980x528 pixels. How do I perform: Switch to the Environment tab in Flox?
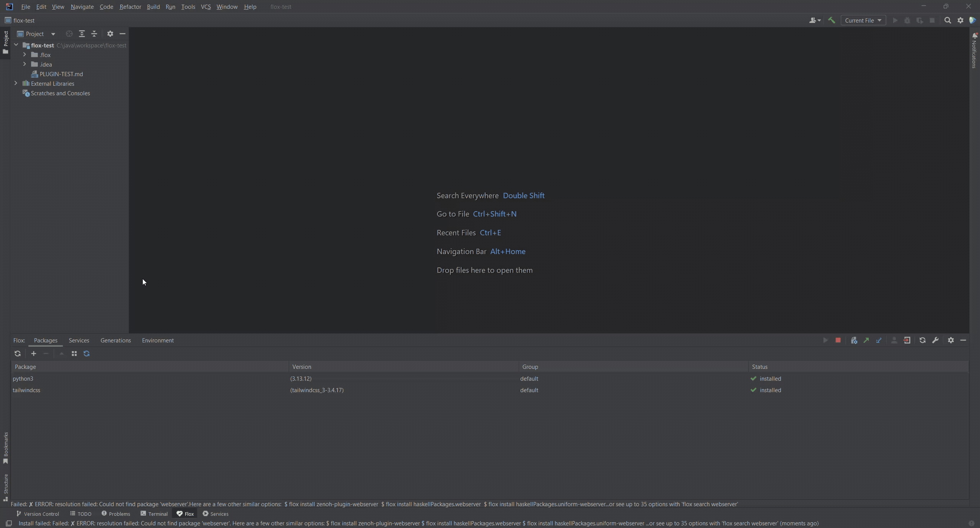[x=158, y=340]
